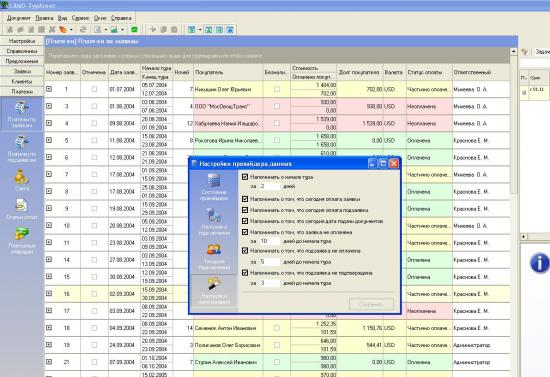550x377 pixels.
Task: Select Настройки напоминаний wand icon in dialog
Action: 214,284
